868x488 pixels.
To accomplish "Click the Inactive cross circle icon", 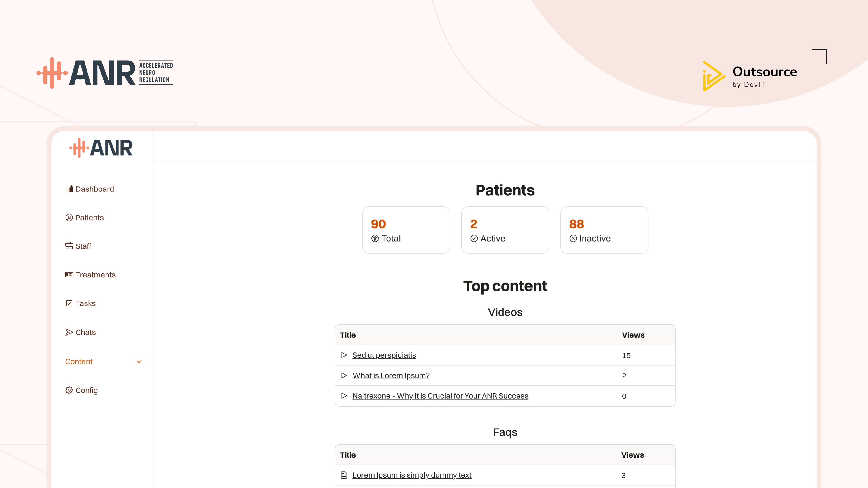I will coord(573,238).
